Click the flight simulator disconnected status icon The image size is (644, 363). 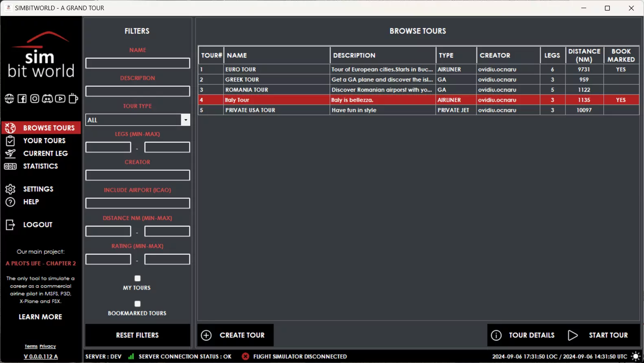(x=245, y=356)
